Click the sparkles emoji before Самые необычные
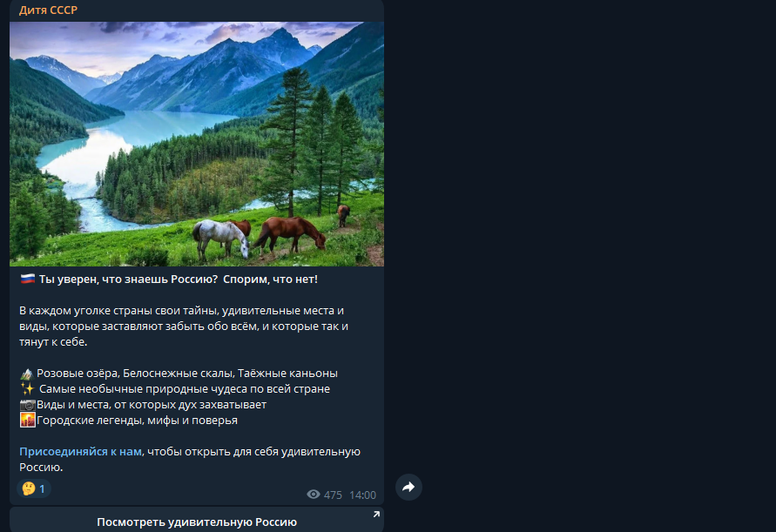The width and height of the screenshot is (776, 532). pos(27,389)
